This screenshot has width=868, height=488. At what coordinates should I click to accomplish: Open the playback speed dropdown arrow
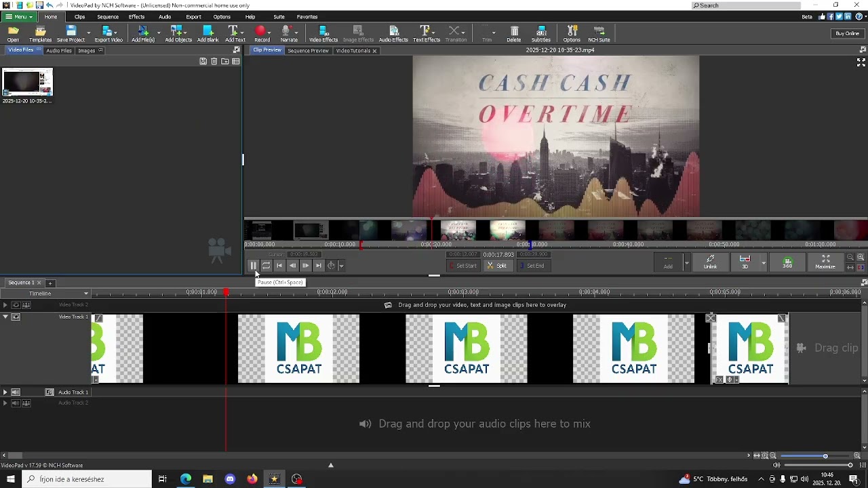[x=341, y=266]
